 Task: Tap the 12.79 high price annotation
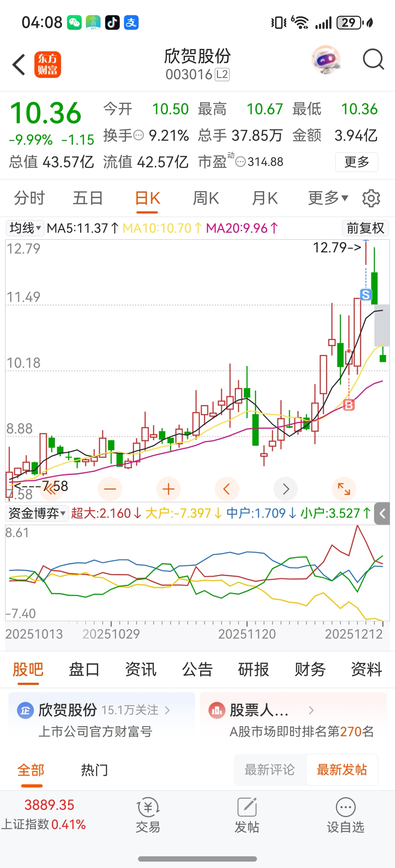coord(337,248)
